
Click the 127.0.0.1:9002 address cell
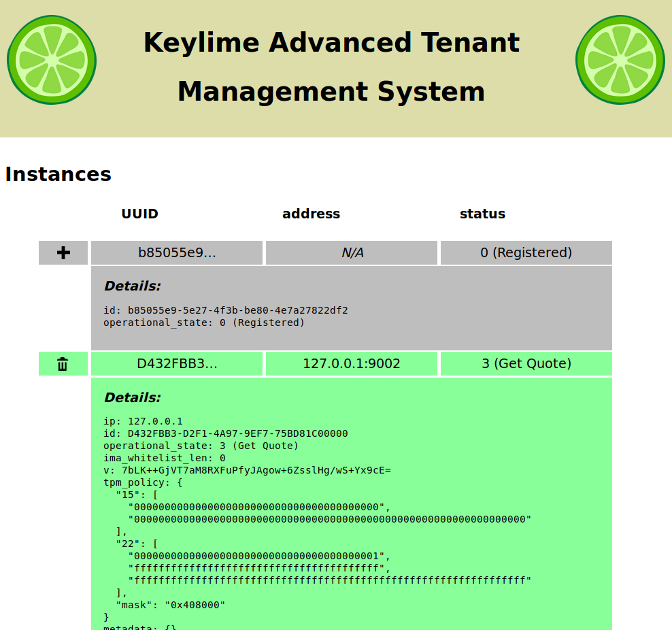352,364
